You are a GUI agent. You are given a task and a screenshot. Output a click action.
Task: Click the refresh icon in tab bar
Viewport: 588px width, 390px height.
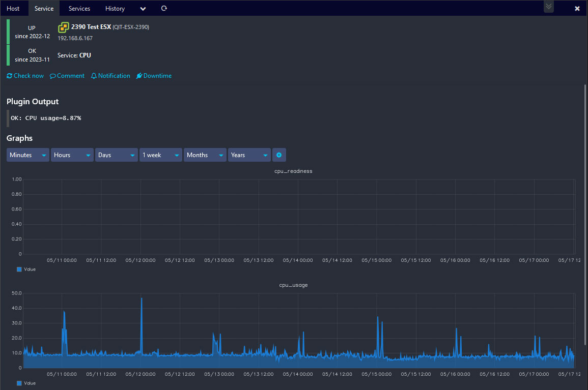pos(163,9)
